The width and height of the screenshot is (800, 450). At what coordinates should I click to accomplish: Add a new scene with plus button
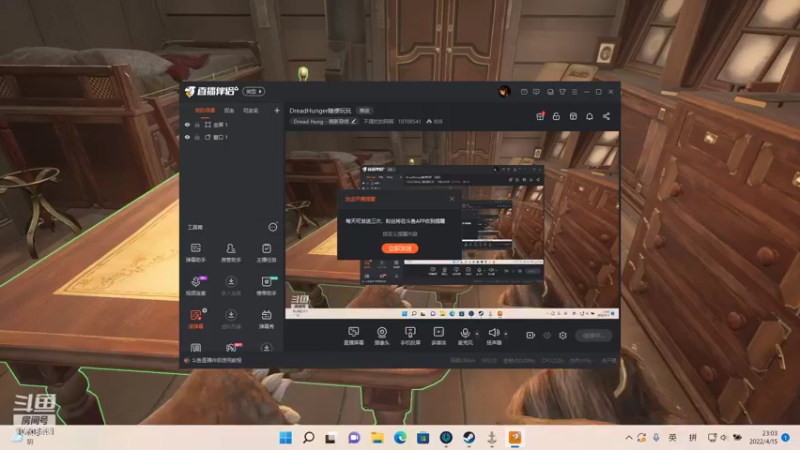[x=277, y=110]
